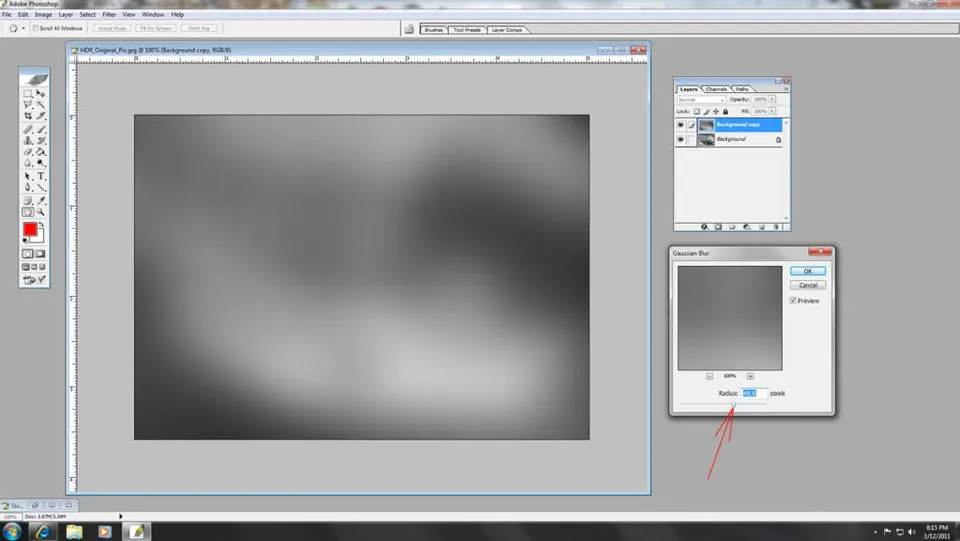Select the Zoom tool
The image size is (960, 541).
pyautogui.click(x=41, y=212)
